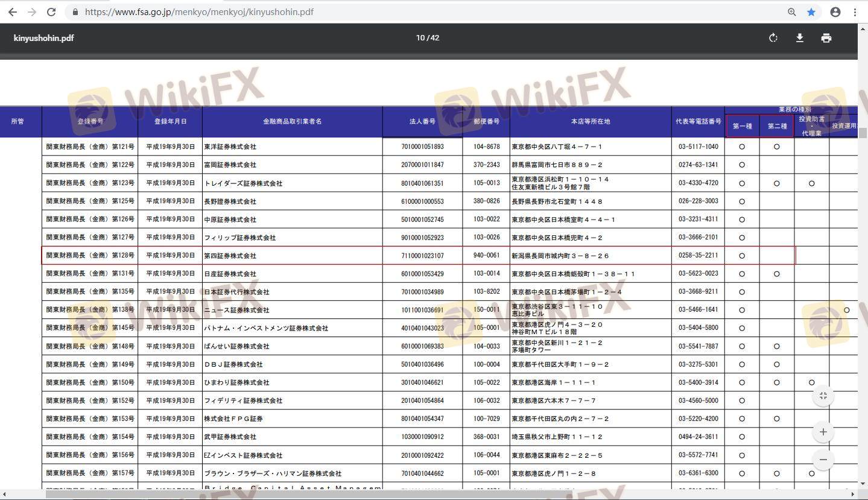Click the 第四証券株式会社 company name cell
Screen dimensions: 868x500
pos(230,256)
